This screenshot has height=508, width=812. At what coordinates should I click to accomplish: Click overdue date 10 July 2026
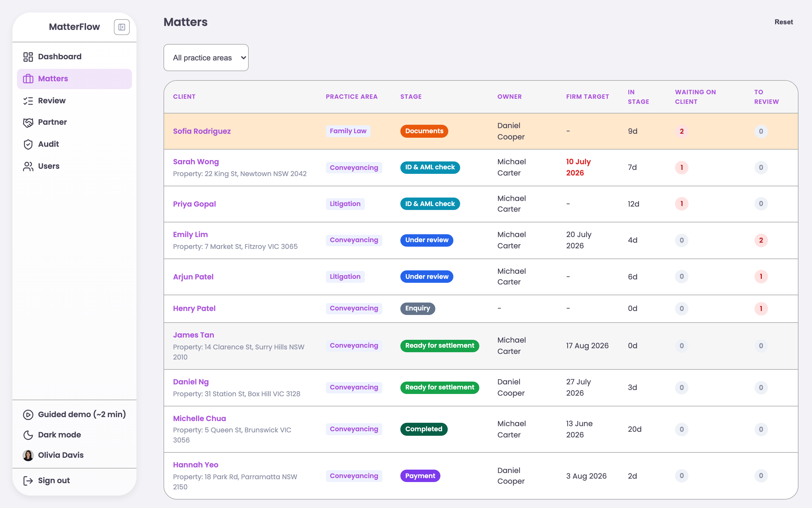point(578,167)
